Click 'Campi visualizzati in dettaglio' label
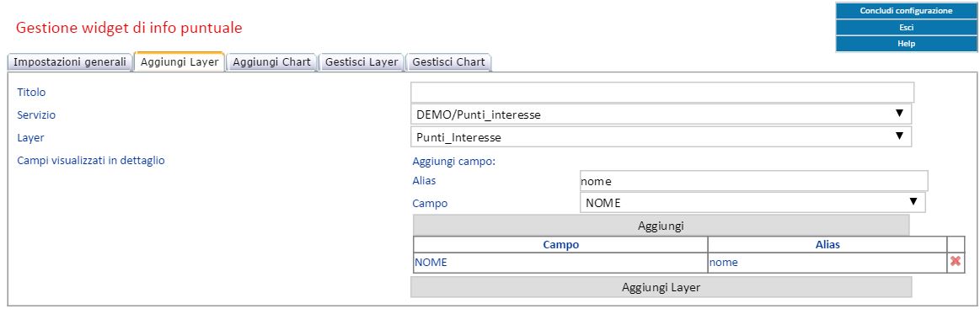The height and width of the screenshot is (314, 980). [x=91, y=160]
